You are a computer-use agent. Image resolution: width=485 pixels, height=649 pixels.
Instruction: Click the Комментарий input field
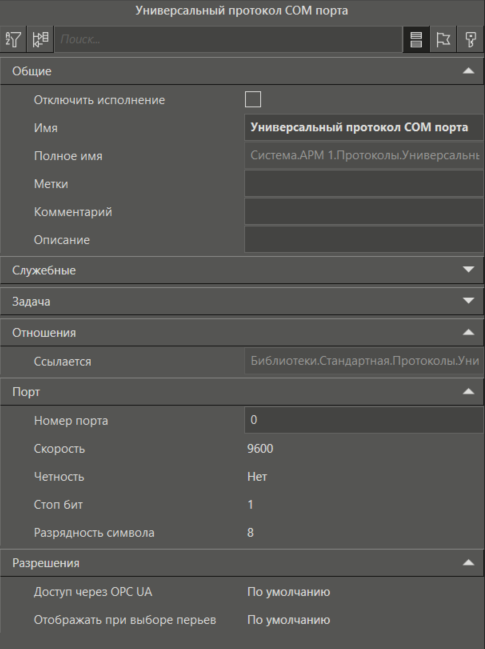pos(364,212)
